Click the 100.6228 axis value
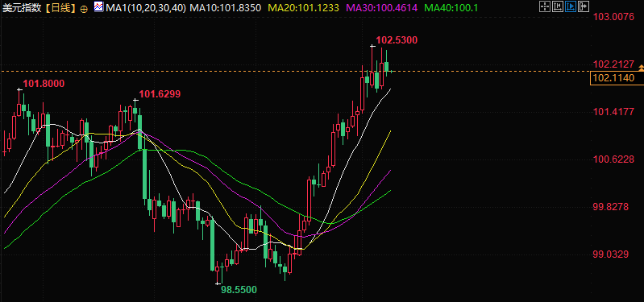Screen dimensions: 644x302 pyautogui.click(x=614, y=159)
